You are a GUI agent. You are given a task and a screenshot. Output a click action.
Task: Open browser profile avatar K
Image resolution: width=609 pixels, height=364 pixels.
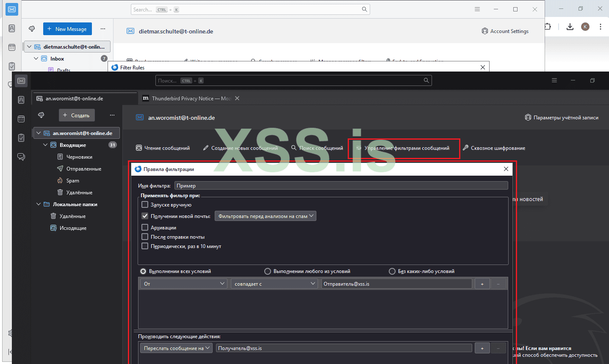(585, 27)
